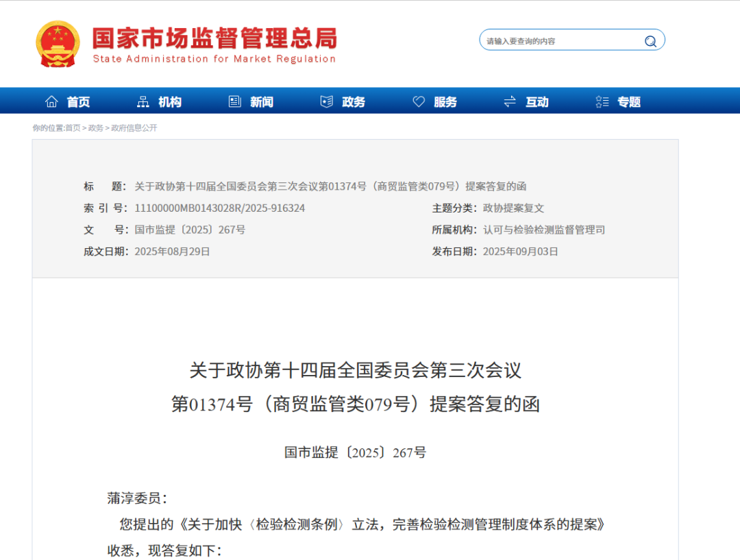Click the newspaper icon beside 新闻
This screenshot has height=560, width=740.
(x=235, y=101)
